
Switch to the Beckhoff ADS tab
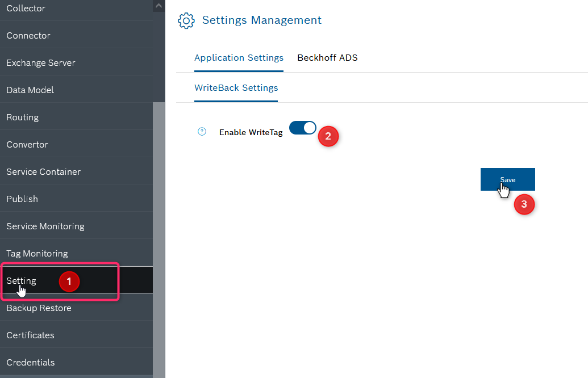[x=327, y=58]
